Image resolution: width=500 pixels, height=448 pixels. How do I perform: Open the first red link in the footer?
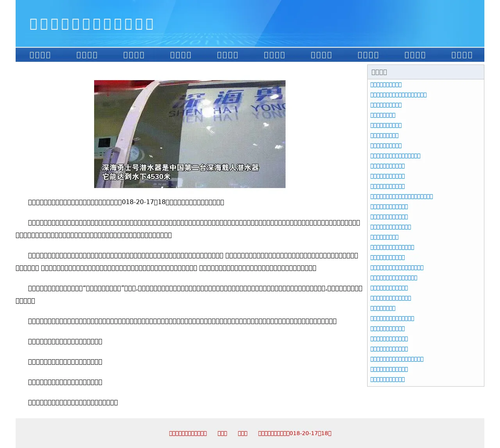point(188,433)
